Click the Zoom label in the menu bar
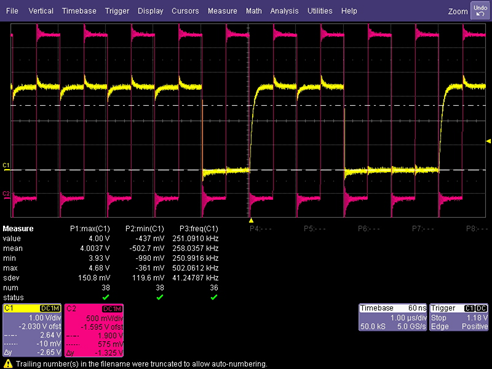The height and width of the screenshot is (370, 493). 458,12
